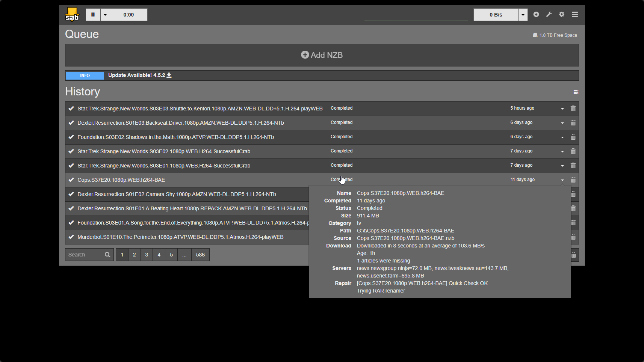The image size is (644, 362).
Task: Open the status wrench icon
Action: coord(549,14)
